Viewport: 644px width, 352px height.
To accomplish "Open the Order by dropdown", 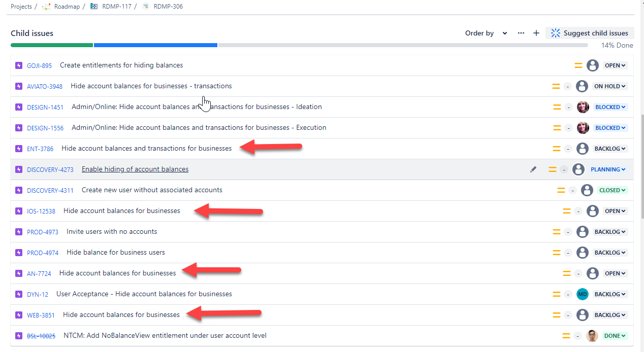I will [x=486, y=33].
